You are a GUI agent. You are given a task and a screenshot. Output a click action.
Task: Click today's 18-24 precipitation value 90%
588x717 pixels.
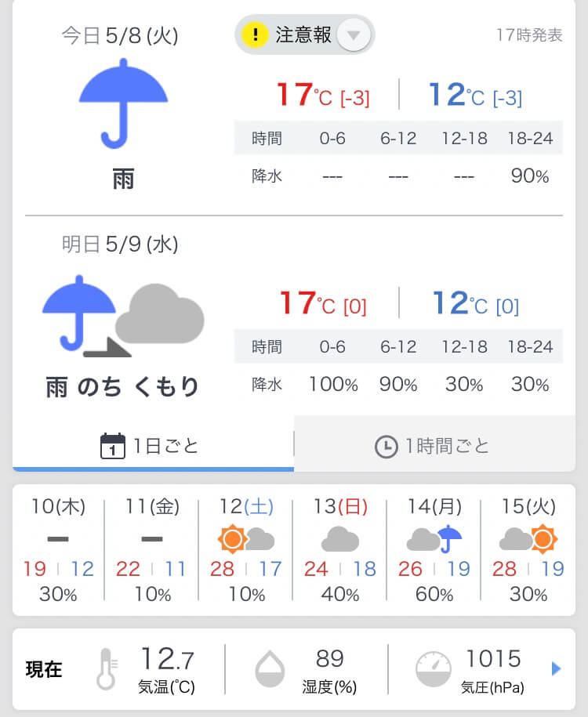coord(530,176)
